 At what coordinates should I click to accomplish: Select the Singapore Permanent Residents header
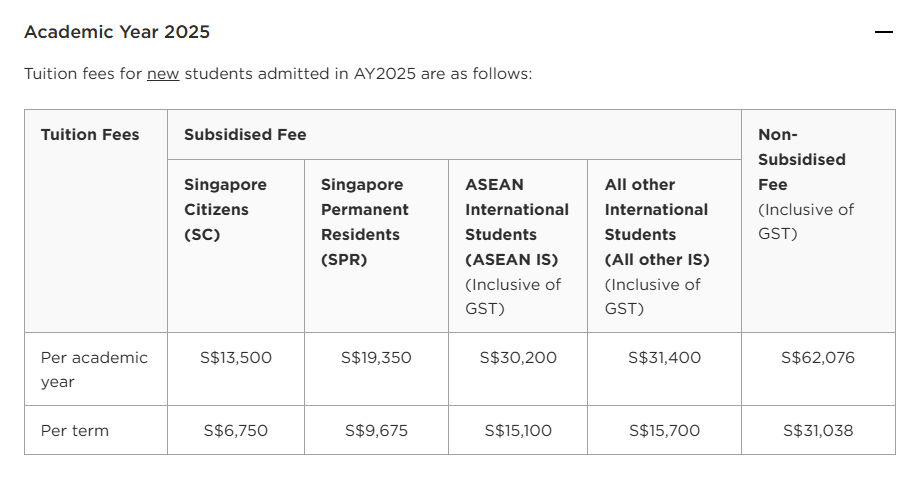coord(377,246)
